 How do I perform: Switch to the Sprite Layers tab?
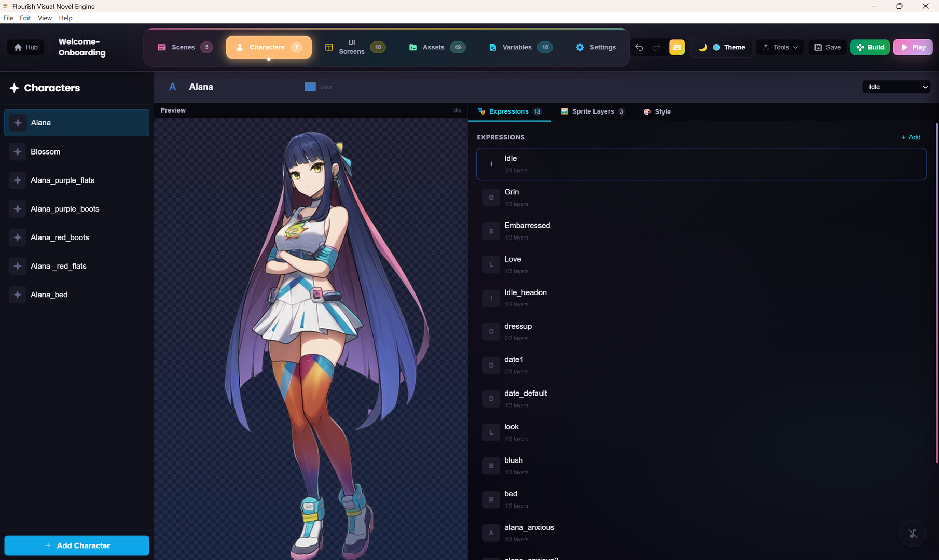click(x=592, y=111)
